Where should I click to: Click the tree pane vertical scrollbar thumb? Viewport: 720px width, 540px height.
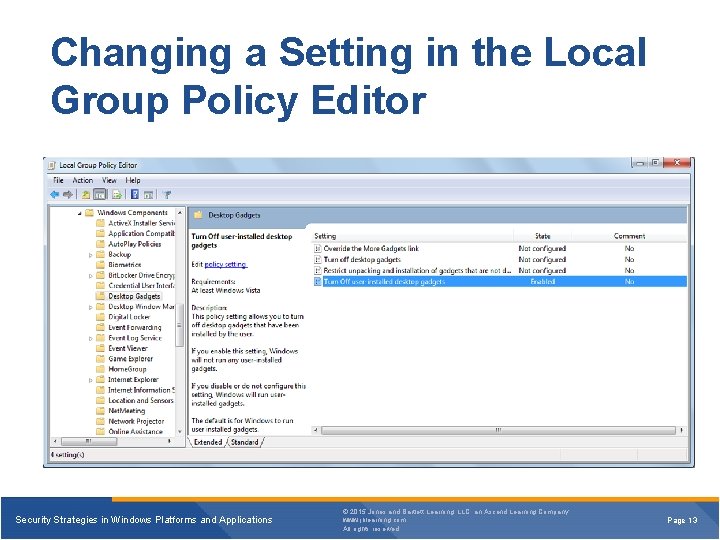(180, 325)
